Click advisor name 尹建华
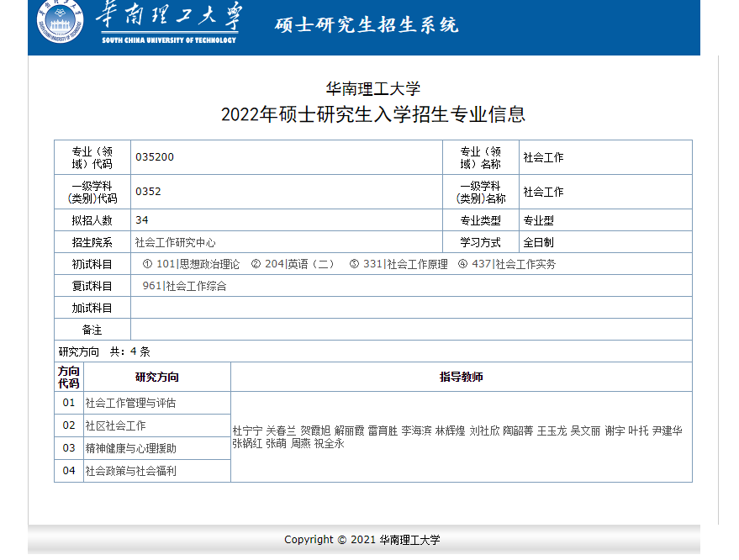This screenshot has width=739, height=560. [667, 431]
